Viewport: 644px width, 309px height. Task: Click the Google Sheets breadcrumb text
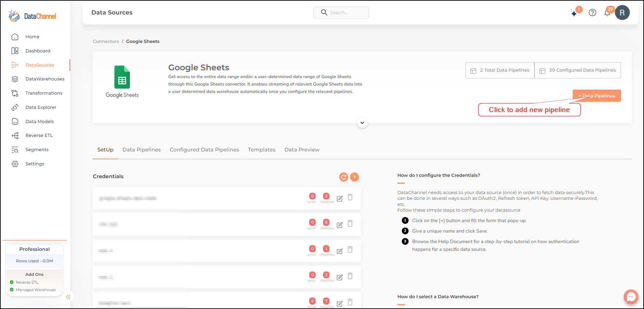tap(143, 42)
